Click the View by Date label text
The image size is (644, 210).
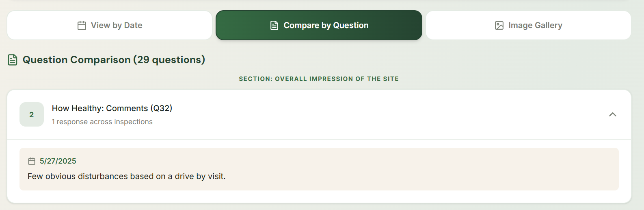117,25
